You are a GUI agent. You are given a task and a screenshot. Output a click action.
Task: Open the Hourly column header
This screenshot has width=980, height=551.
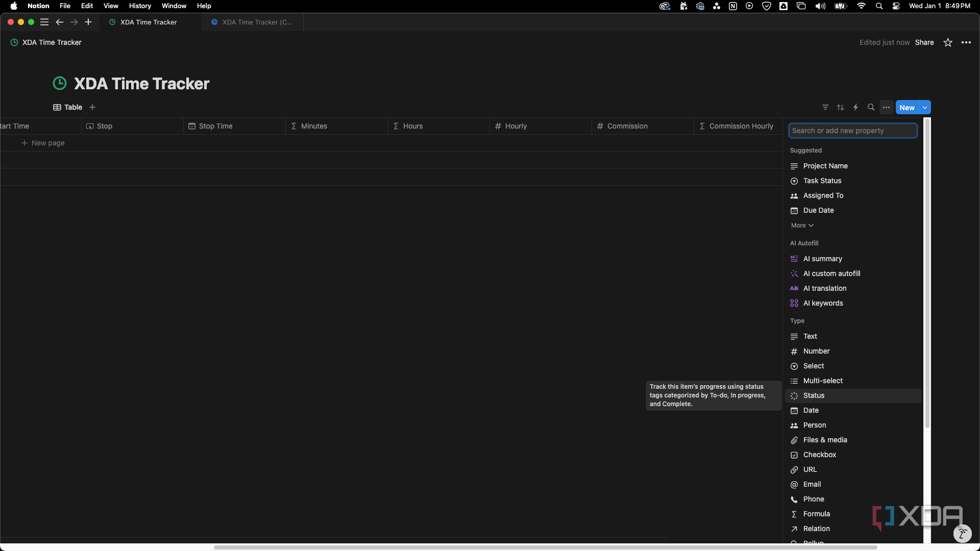click(541, 126)
